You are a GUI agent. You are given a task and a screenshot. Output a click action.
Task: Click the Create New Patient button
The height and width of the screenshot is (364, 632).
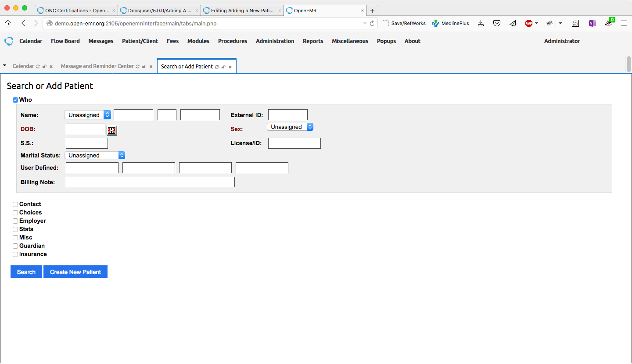point(75,272)
